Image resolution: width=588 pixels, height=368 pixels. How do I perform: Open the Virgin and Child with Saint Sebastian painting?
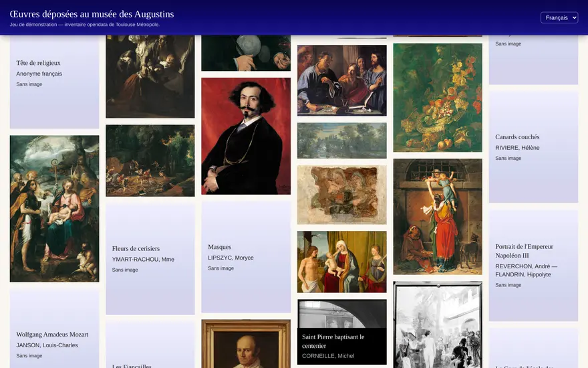coord(341,262)
